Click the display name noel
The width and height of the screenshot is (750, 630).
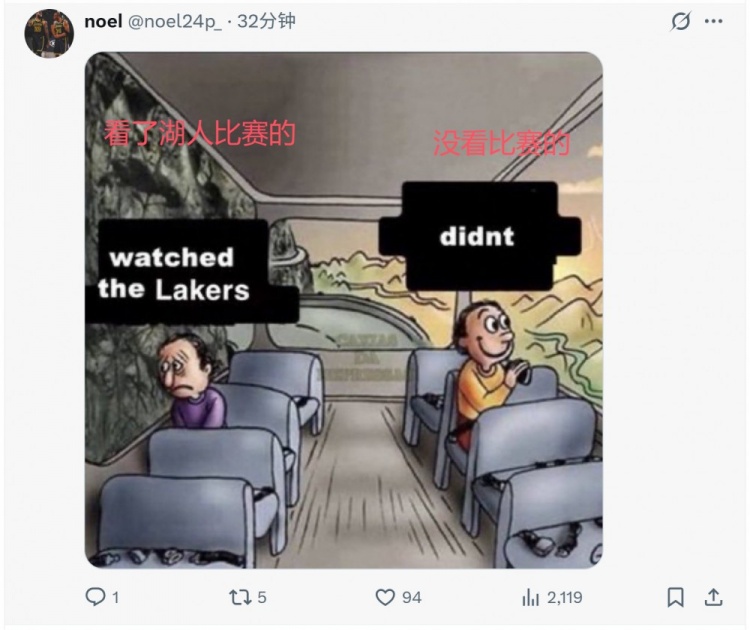coord(103,21)
